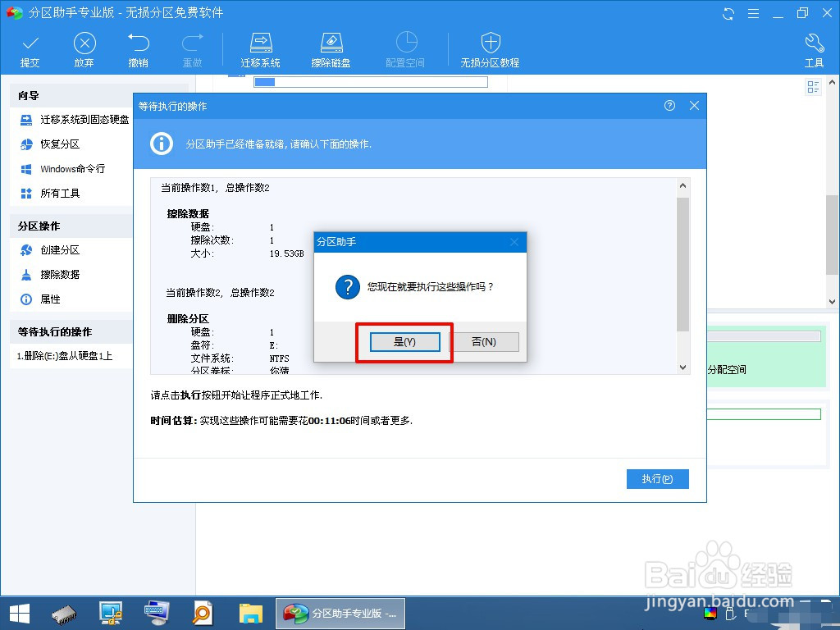Open 属性 properties in the sidebar

click(x=40, y=299)
